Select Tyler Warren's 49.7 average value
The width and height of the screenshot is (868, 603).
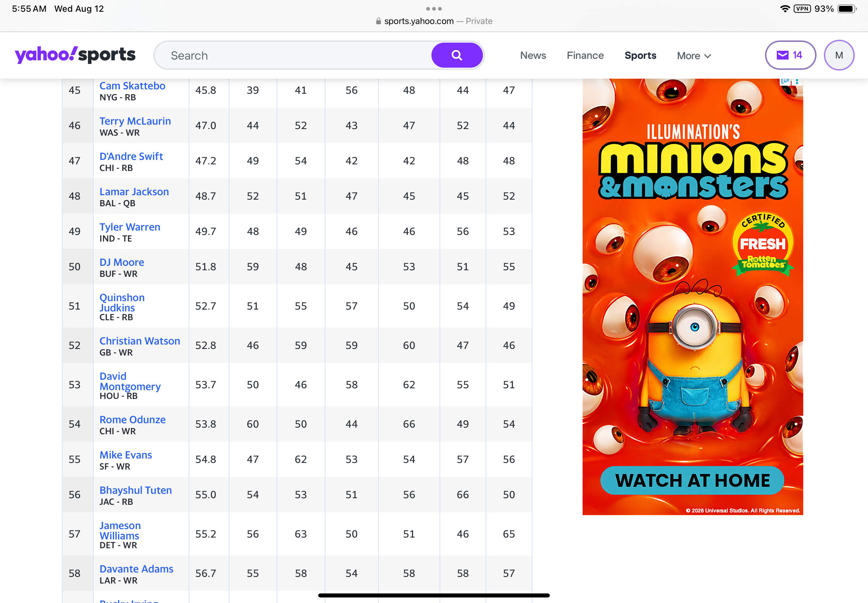pyautogui.click(x=206, y=231)
